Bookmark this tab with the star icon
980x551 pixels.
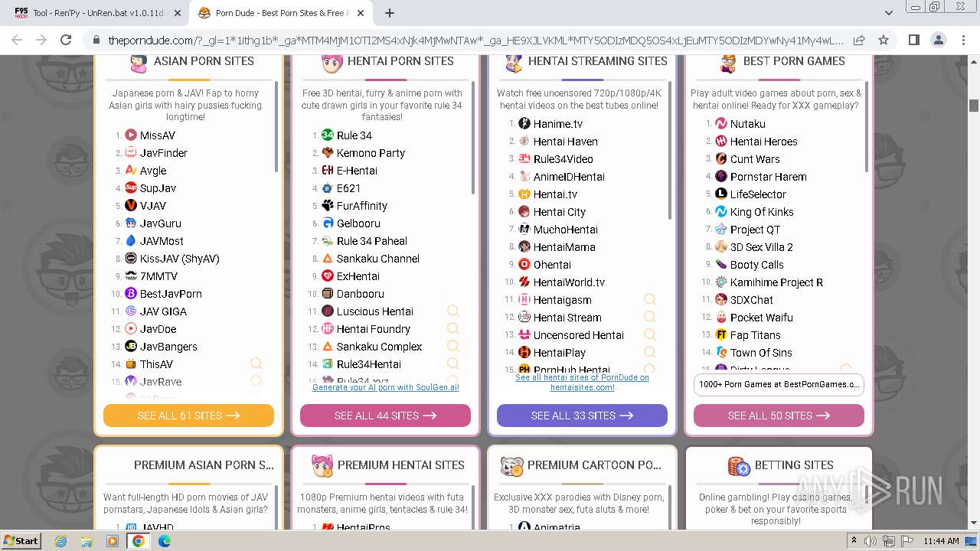click(x=884, y=40)
